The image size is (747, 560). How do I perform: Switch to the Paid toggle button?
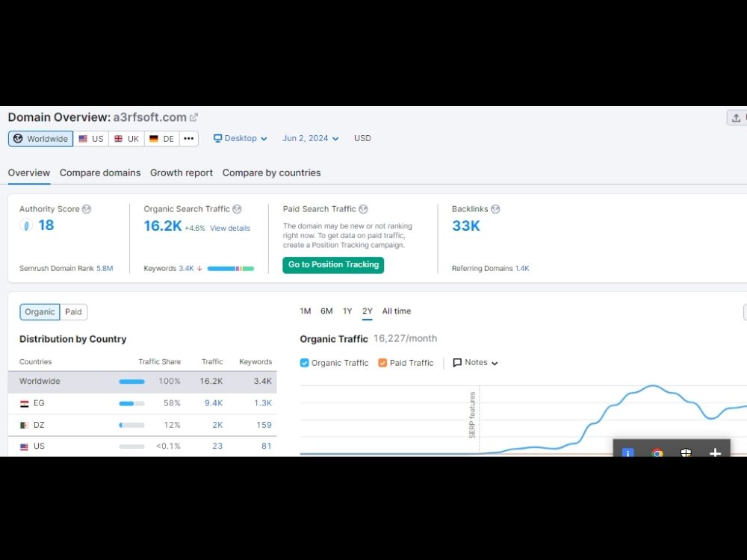73,312
